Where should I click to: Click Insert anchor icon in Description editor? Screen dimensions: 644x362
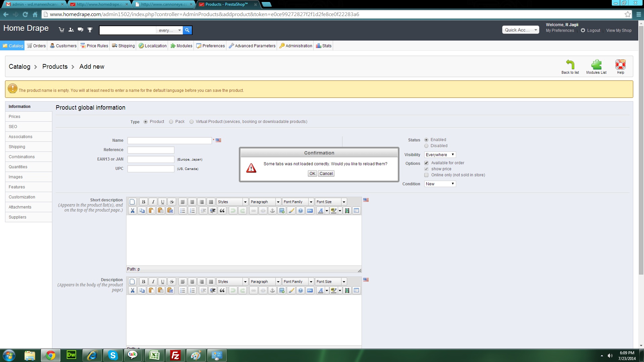point(272,290)
